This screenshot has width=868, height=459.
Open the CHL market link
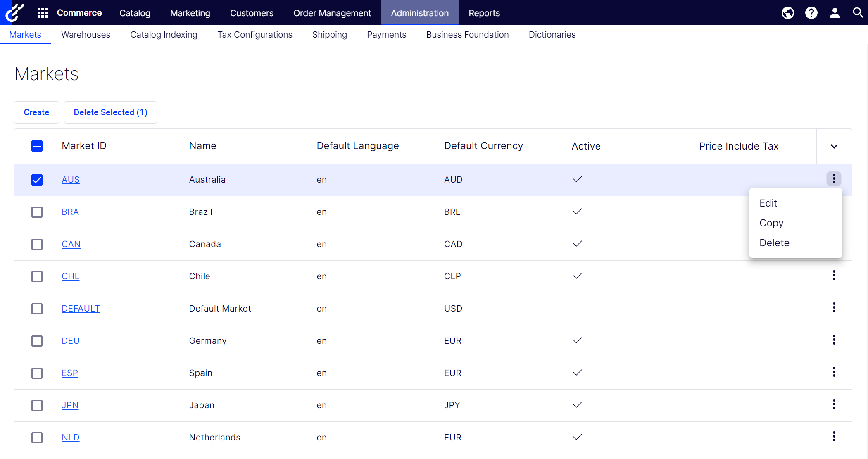tap(71, 276)
